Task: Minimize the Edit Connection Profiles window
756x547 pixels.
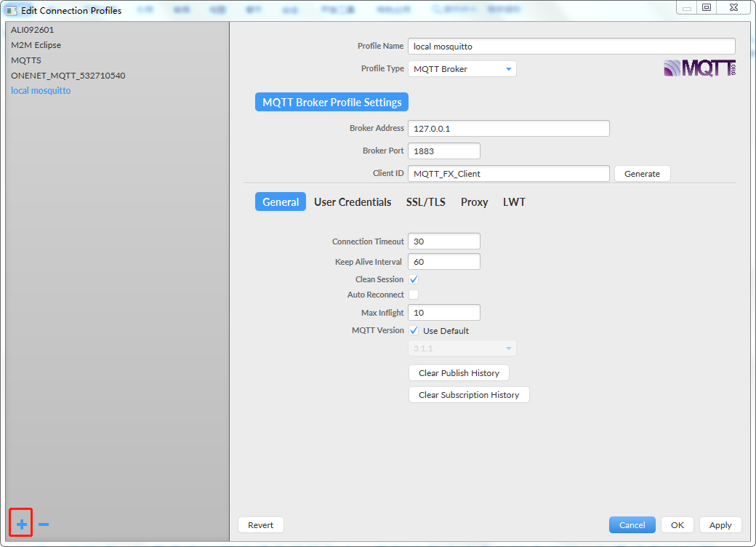Action: (x=686, y=7)
